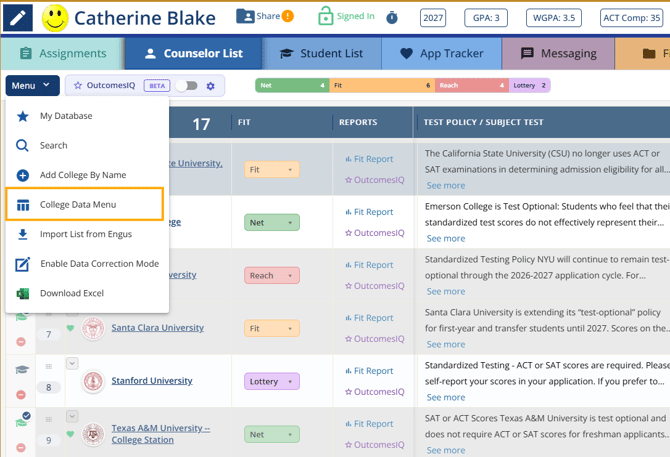Click the green Net segment of the bar
This screenshot has width=670, height=457.
[x=292, y=85]
